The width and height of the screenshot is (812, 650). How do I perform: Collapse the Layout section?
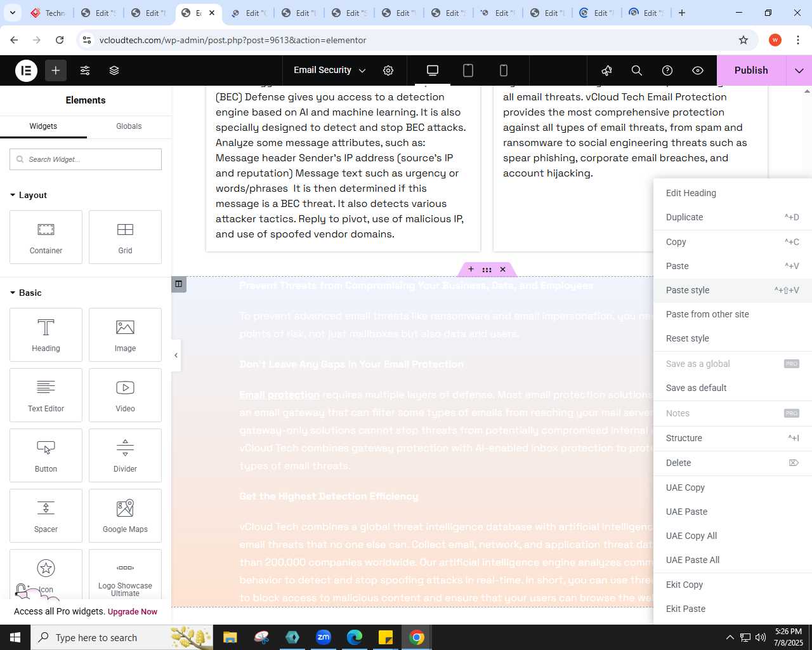[29, 195]
